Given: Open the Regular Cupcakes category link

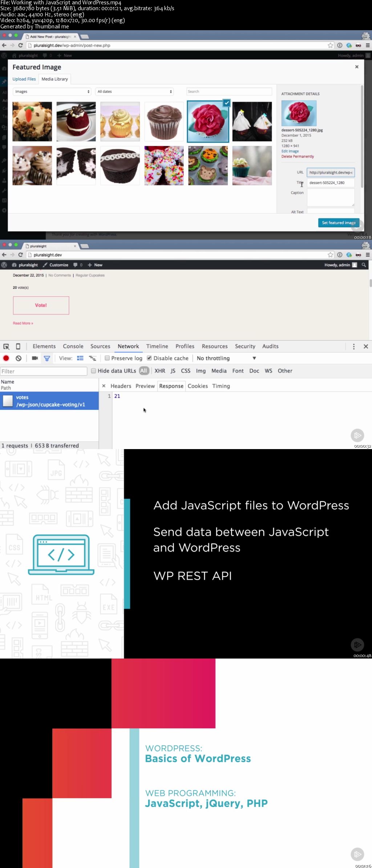Looking at the screenshot, I should [90, 275].
